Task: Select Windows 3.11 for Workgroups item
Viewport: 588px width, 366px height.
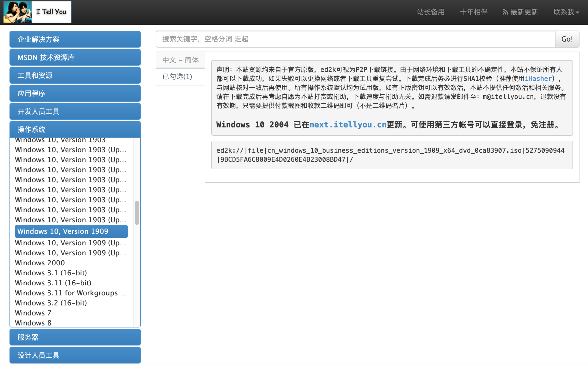Action: pyautogui.click(x=71, y=293)
